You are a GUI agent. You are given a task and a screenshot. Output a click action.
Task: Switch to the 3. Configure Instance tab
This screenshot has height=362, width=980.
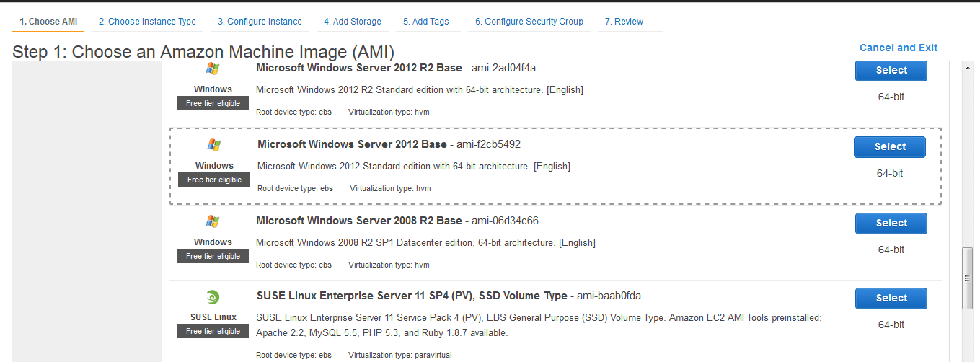[260, 22]
